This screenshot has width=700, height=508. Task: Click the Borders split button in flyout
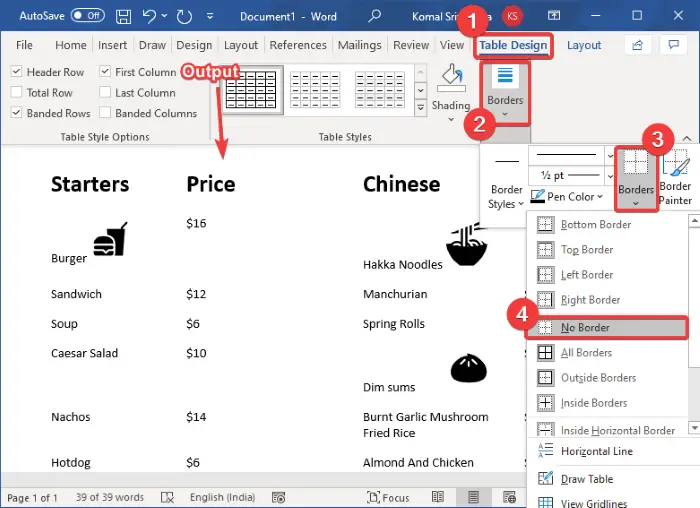click(636, 179)
